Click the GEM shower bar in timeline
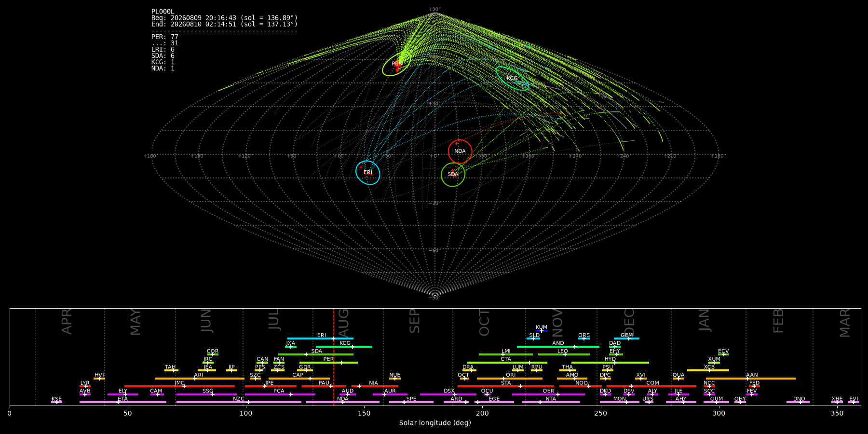Image resolution: width=868 pixels, height=434 pixels. (x=626, y=339)
